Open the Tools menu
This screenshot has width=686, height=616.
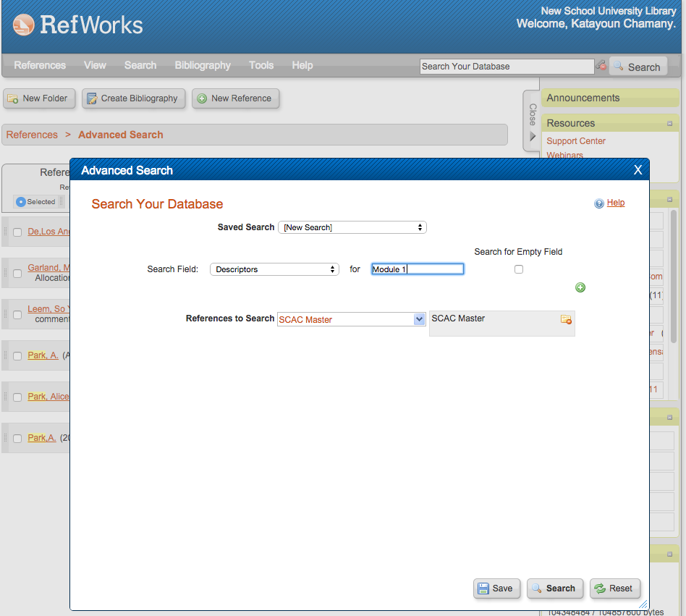261,65
